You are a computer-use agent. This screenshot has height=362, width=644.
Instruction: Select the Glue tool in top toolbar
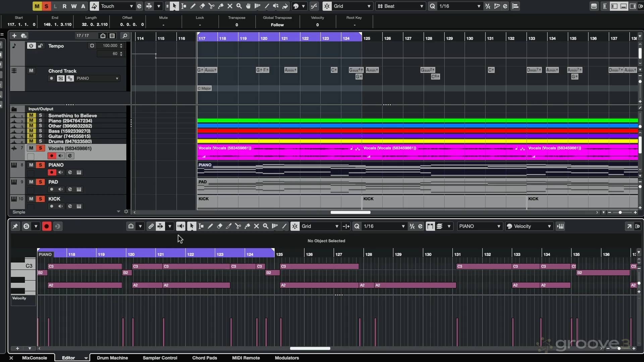(220, 6)
